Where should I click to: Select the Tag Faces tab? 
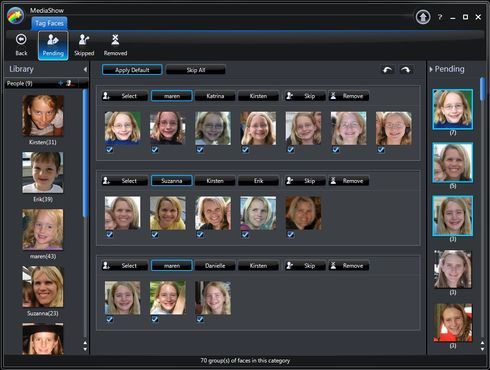[49, 23]
